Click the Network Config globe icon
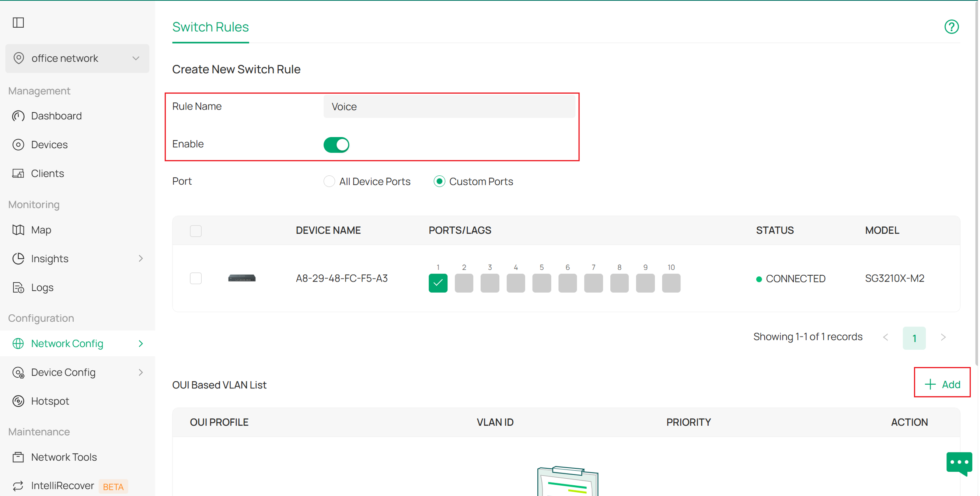Screen dimensions: 980x496 click(x=18, y=343)
